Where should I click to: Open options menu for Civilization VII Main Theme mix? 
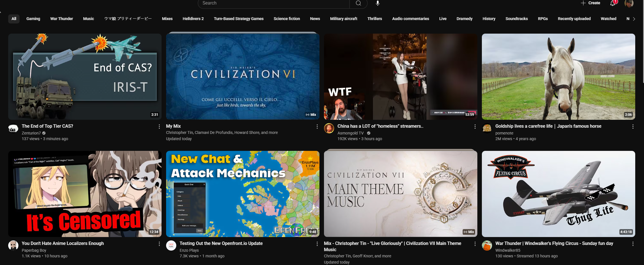[475, 244]
